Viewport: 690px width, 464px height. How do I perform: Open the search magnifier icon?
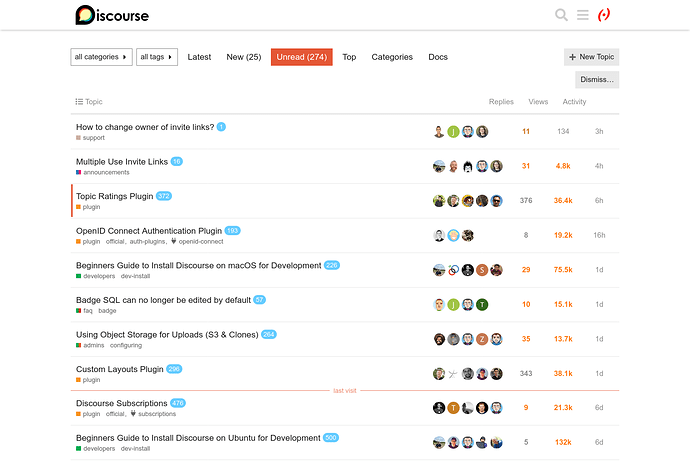[x=561, y=15]
